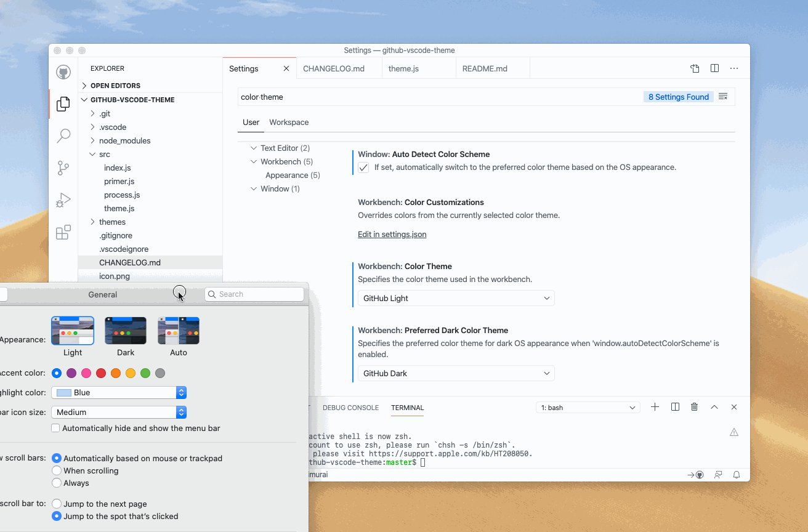This screenshot has width=808, height=532.
Task: Select Jump to the next page
Action: [57, 504]
